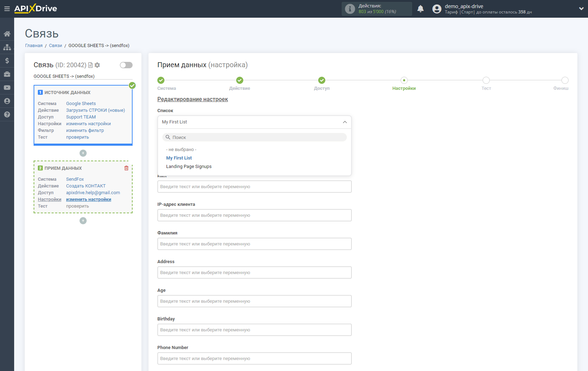Click the Фамилия input field

pos(255,244)
